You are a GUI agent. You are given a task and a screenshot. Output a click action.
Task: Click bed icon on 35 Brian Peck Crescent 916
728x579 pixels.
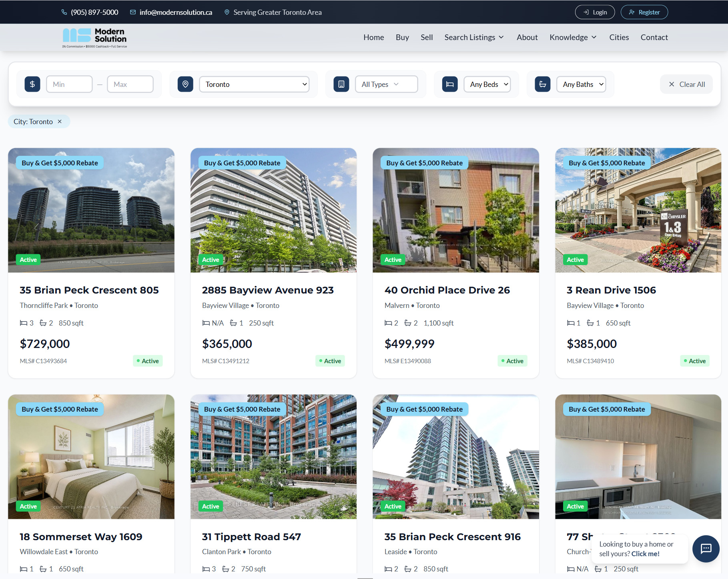point(388,569)
